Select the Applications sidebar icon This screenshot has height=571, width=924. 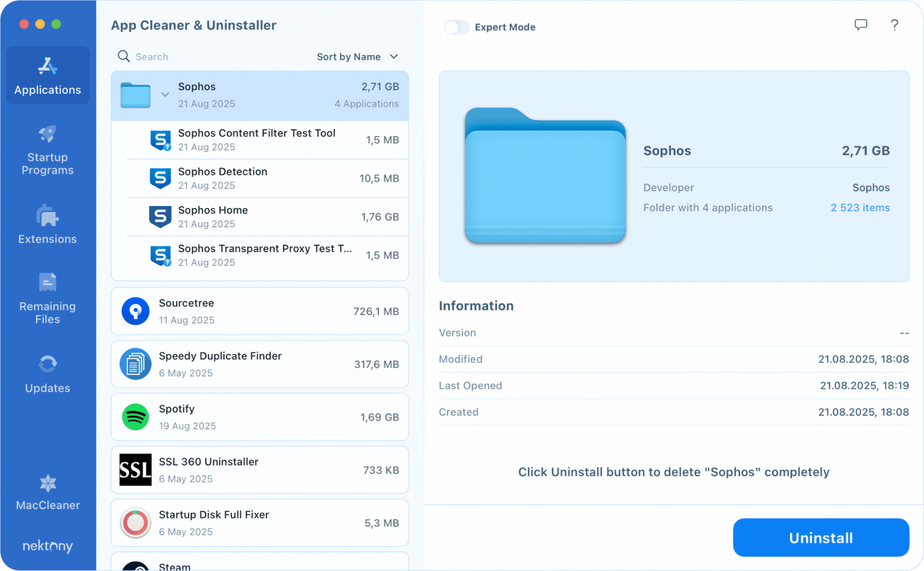point(47,75)
